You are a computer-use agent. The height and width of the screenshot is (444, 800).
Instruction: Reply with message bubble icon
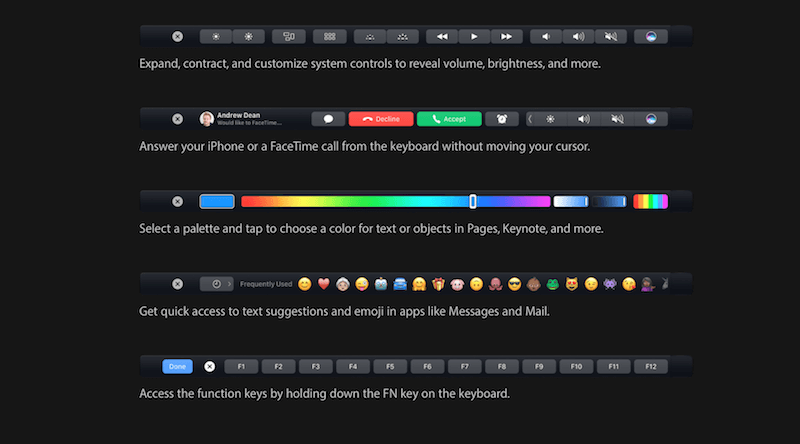[328, 119]
